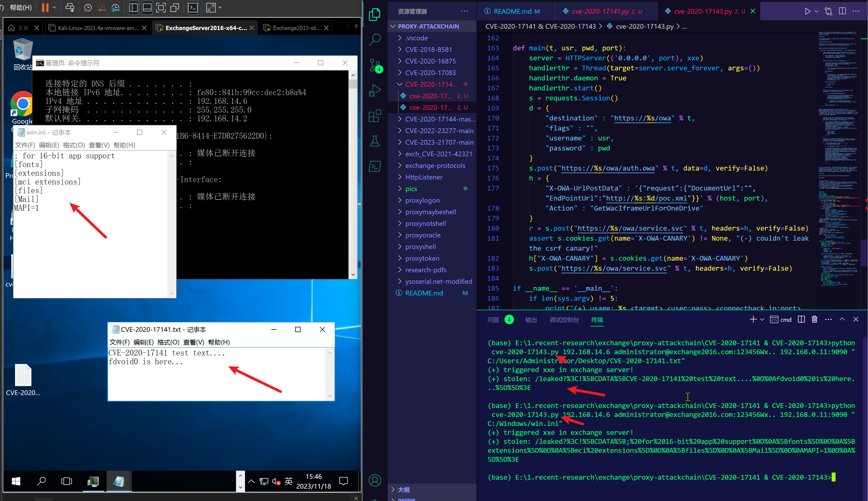Open the Search view in activity bar
This screenshot has height=501, width=868.
click(375, 40)
